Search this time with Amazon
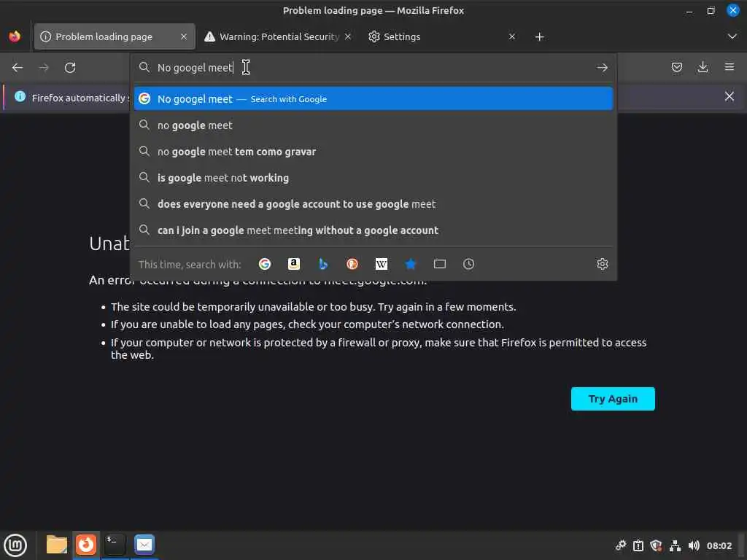The height and width of the screenshot is (560, 747). [x=294, y=264]
